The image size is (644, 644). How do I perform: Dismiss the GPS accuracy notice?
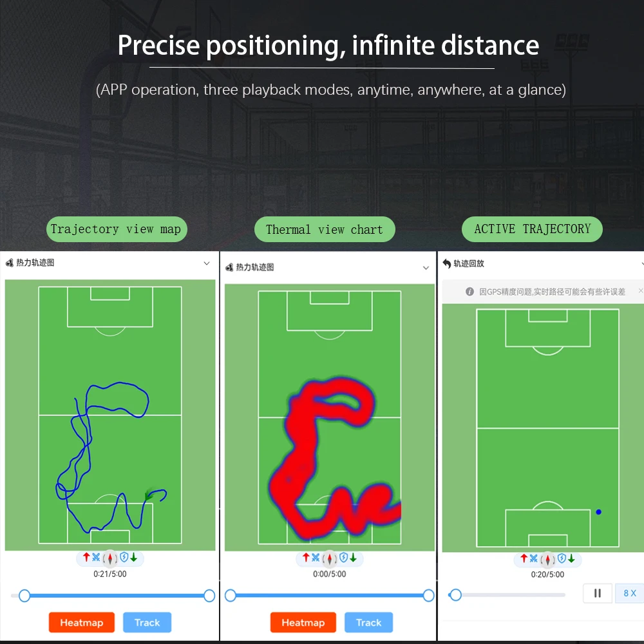[640, 291]
